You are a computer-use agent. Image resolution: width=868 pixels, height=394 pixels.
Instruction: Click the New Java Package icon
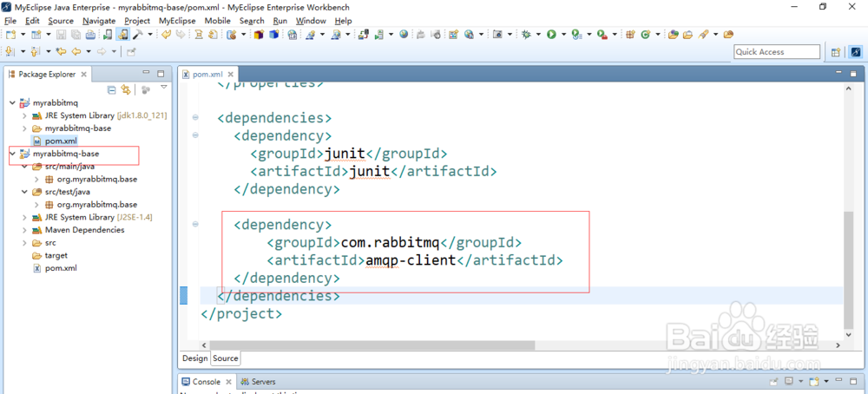[630, 35]
